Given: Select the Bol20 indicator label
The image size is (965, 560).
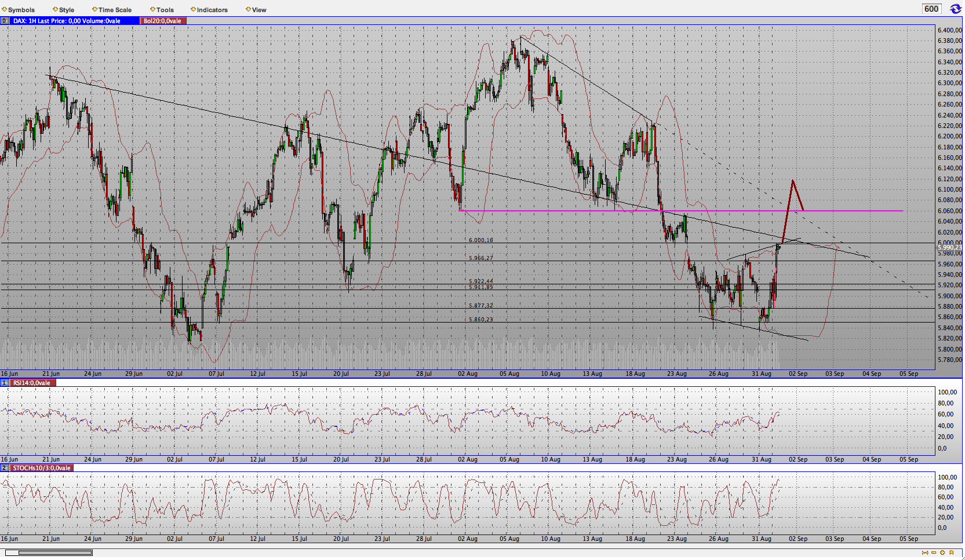Looking at the screenshot, I should point(163,21).
